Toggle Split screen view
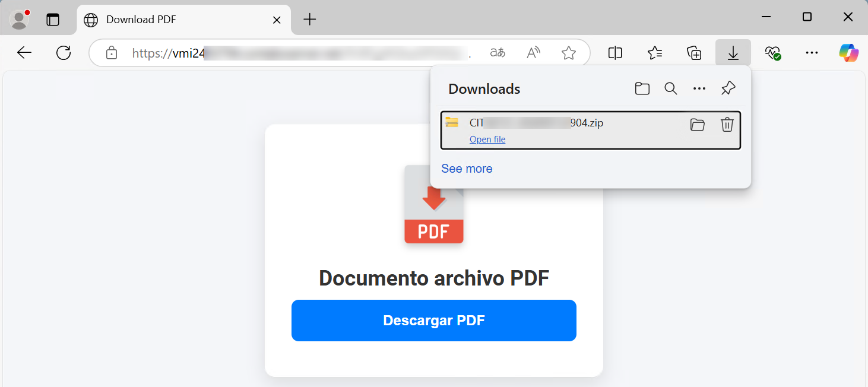 click(615, 53)
